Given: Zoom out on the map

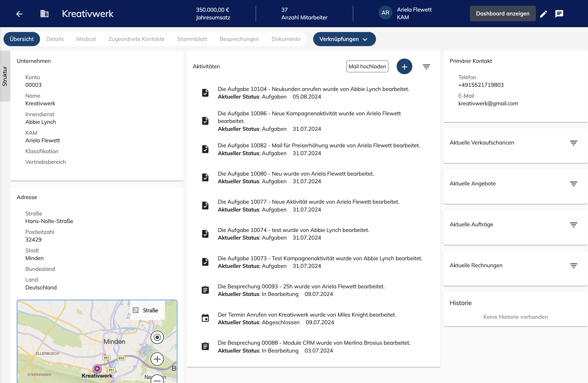Looking at the screenshot, I should pyautogui.click(x=157, y=380).
